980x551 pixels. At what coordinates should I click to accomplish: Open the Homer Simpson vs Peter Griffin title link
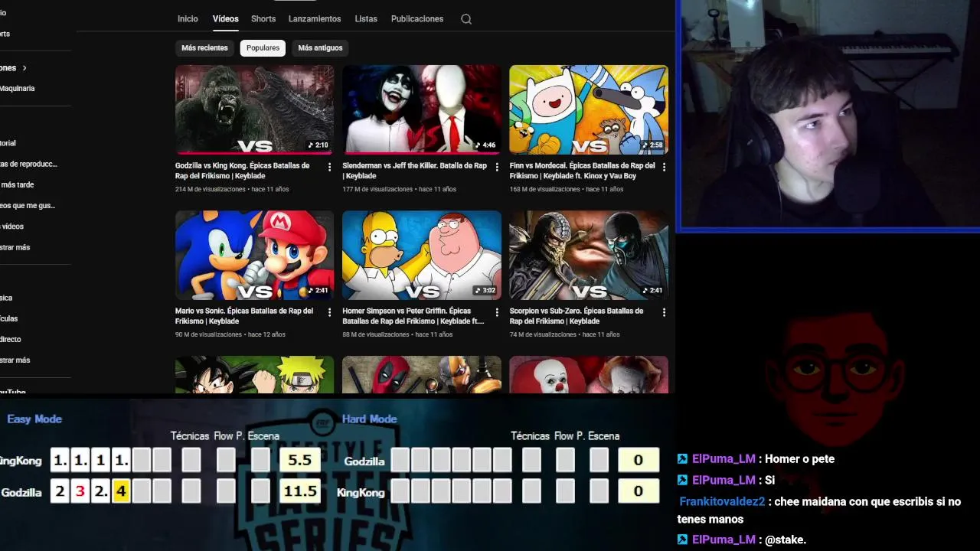413,316
